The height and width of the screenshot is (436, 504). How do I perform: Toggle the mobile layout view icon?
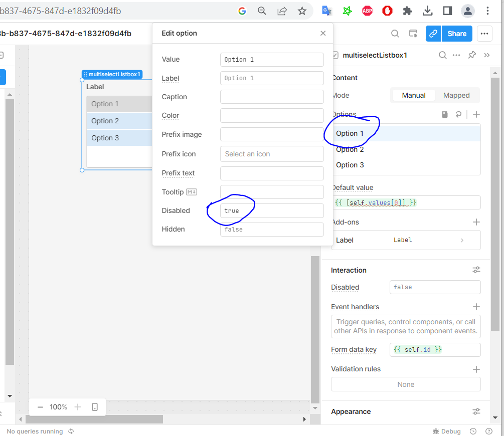[94, 407]
